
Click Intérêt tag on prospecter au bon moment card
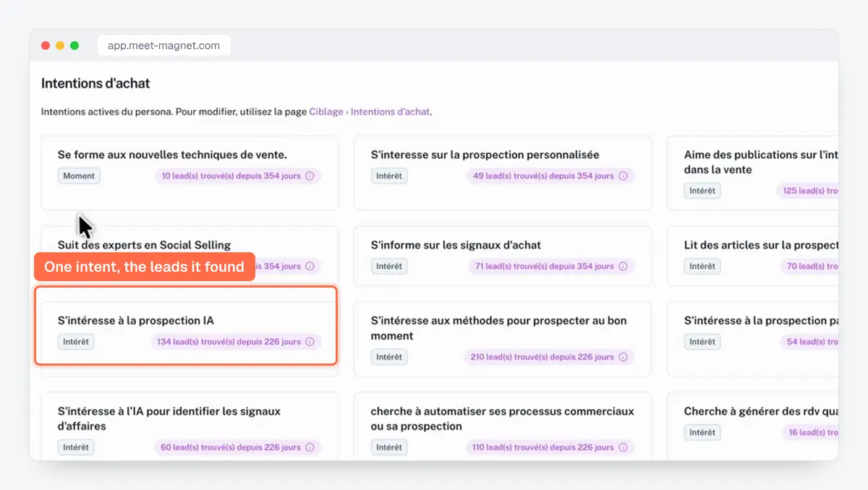coord(389,357)
